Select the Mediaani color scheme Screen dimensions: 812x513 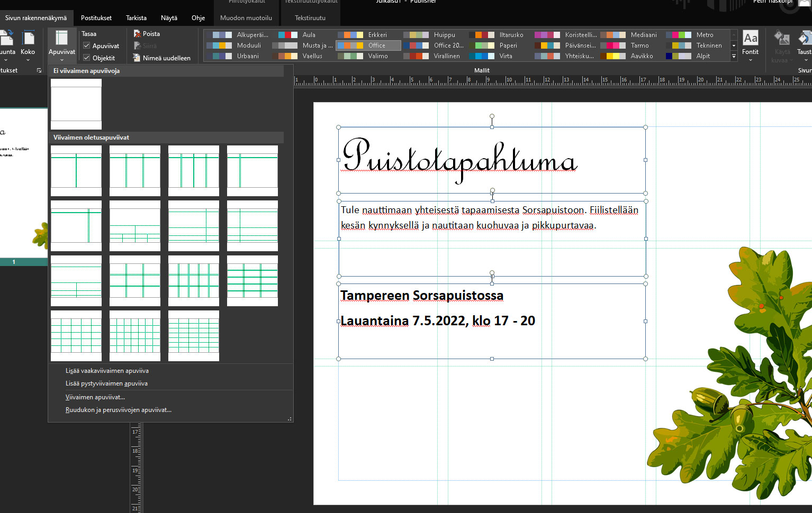[631, 35]
